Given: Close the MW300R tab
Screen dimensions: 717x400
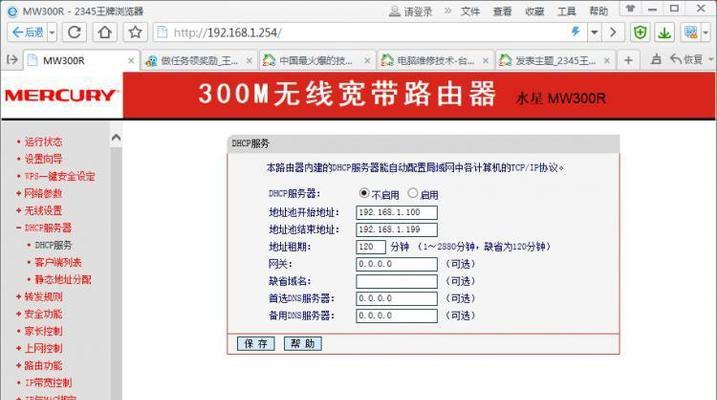Looking at the screenshot, I should (x=131, y=60).
